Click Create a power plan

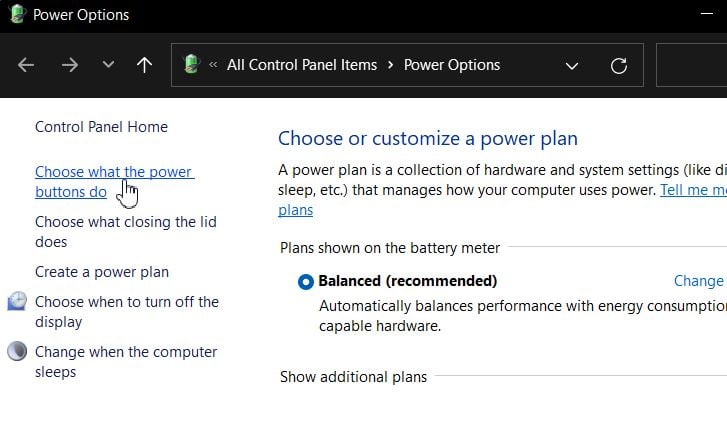(x=102, y=272)
